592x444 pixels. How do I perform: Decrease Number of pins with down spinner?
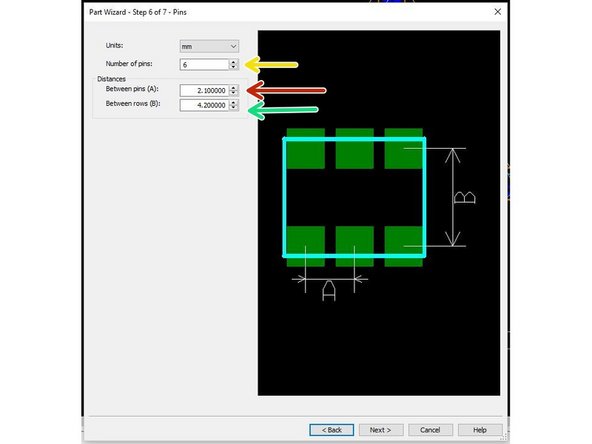234,67
